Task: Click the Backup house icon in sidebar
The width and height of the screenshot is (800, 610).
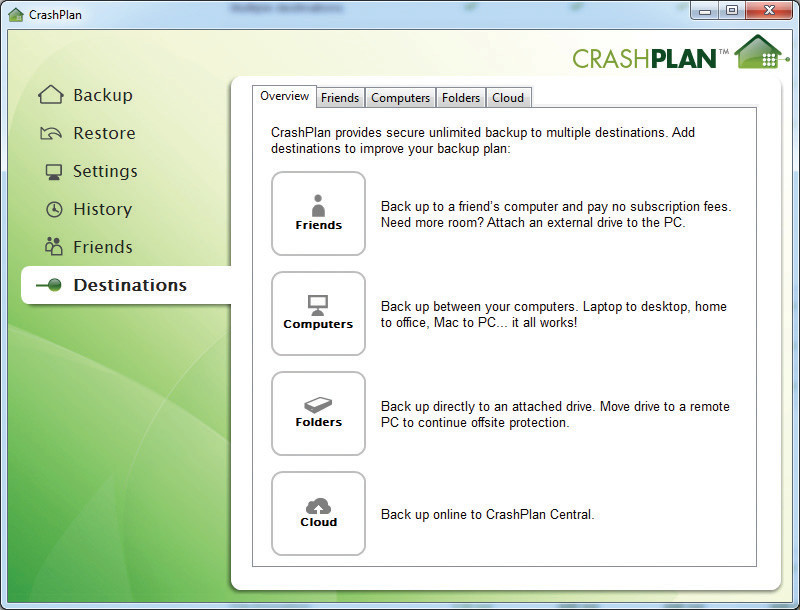Action: [51, 95]
